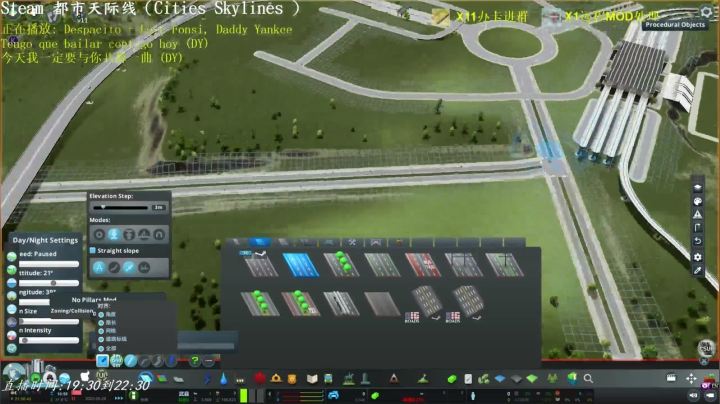Click the 'Zoning/Collision' label

[72, 311]
